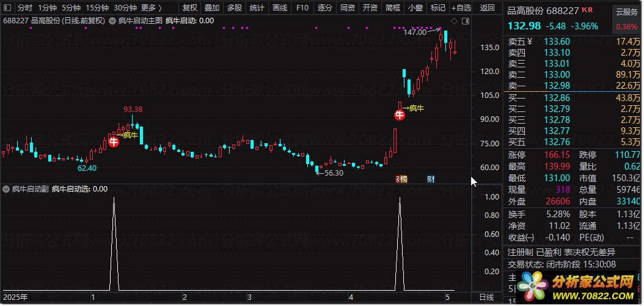
Task: Open the 榜 ranking marker
Action: pos(401,179)
